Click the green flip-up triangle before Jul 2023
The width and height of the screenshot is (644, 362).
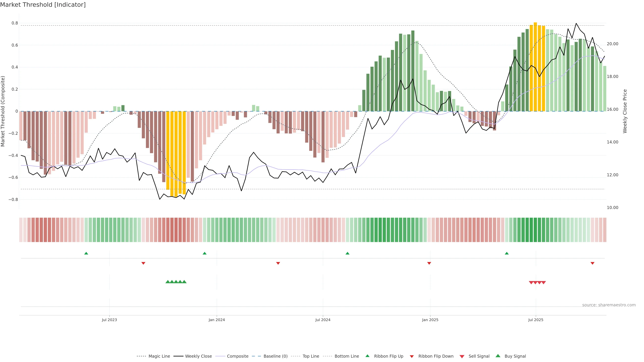tap(86, 253)
